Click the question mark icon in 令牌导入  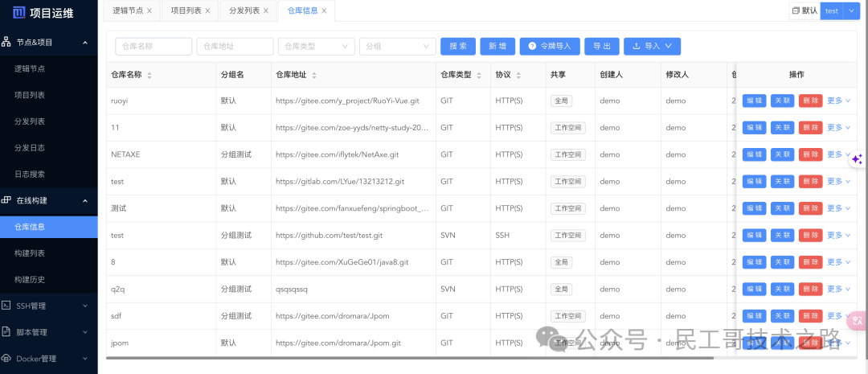pos(532,47)
